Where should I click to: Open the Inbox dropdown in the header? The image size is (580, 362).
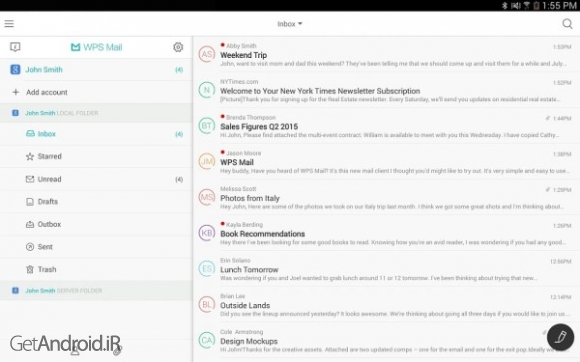coord(290,24)
